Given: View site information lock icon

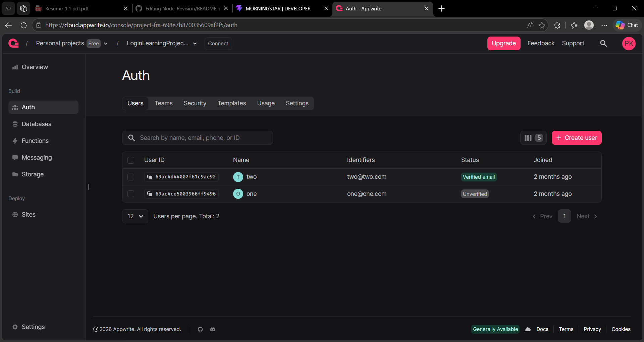Looking at the screenshot, I should [39, 25].
